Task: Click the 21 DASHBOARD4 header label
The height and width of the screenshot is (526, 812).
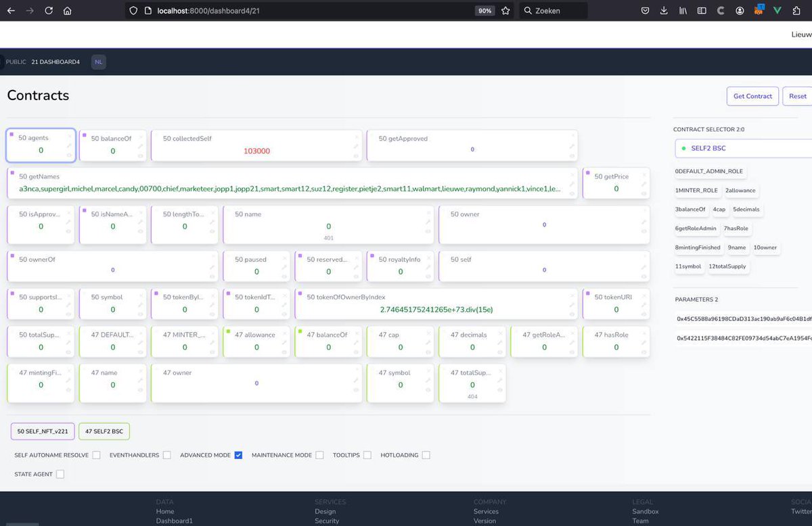Action: point(55,62)
